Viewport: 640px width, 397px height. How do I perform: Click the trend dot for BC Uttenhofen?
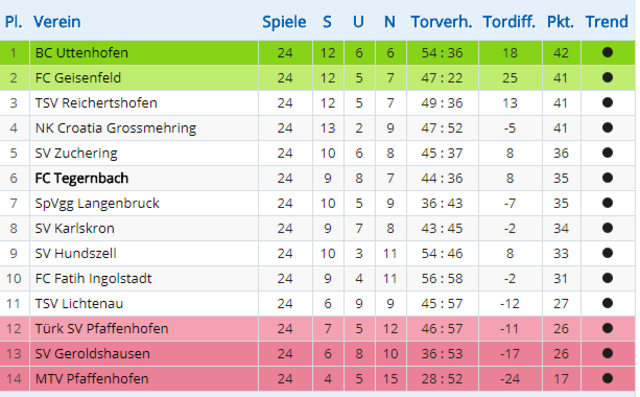pos(607,52)
